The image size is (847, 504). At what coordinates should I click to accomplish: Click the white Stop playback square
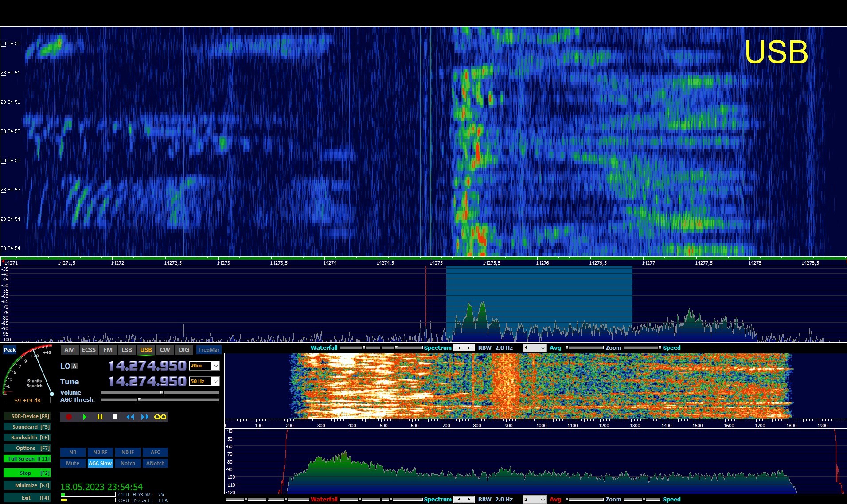tap(115, 417)
